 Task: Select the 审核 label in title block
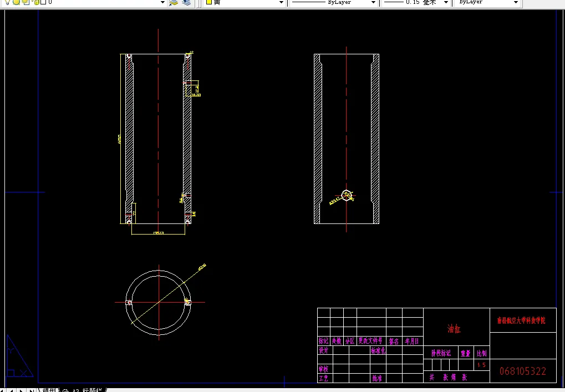pyautogui.click(x=323, y=369)
